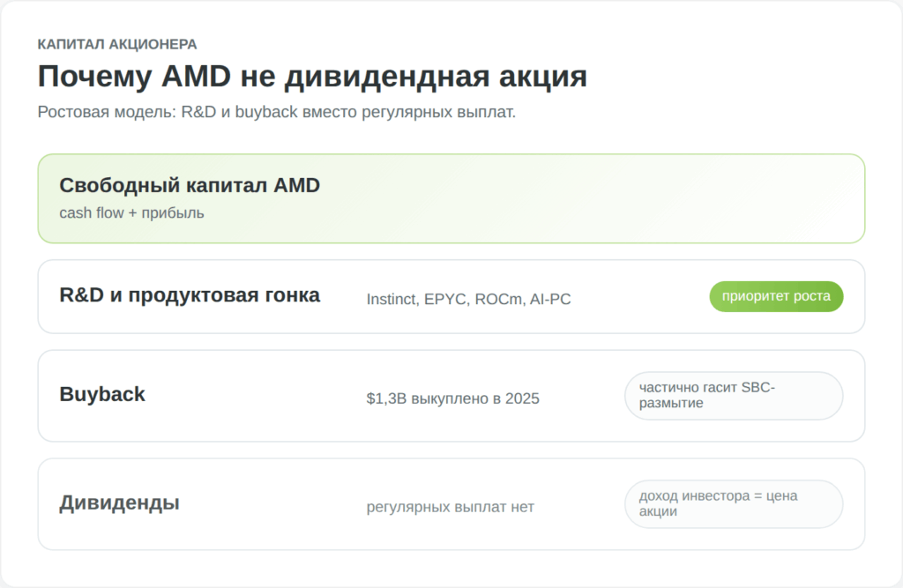Click the 'Ростовая модель' subtitle line

tap(276, 112)
